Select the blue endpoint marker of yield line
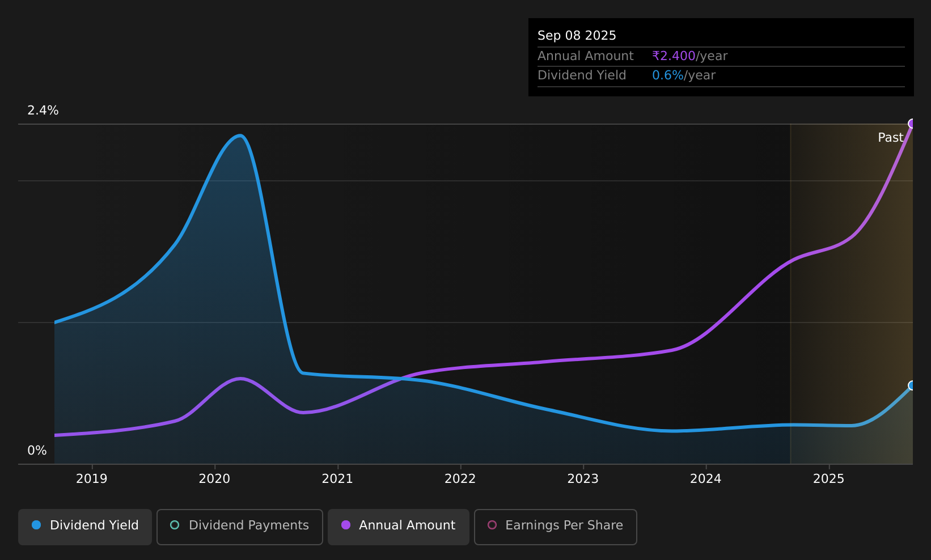This screenshot has height=560, width=931. click(912, 385)
